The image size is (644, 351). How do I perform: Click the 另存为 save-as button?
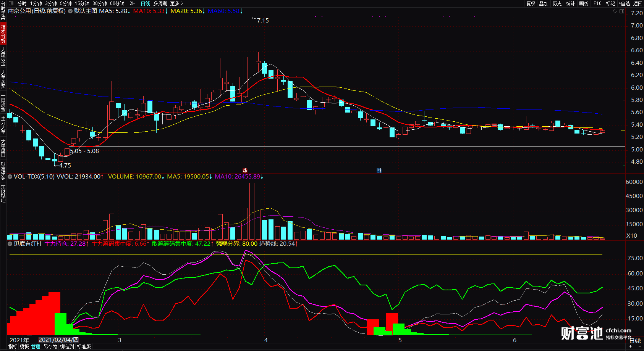tap(50, 347)
